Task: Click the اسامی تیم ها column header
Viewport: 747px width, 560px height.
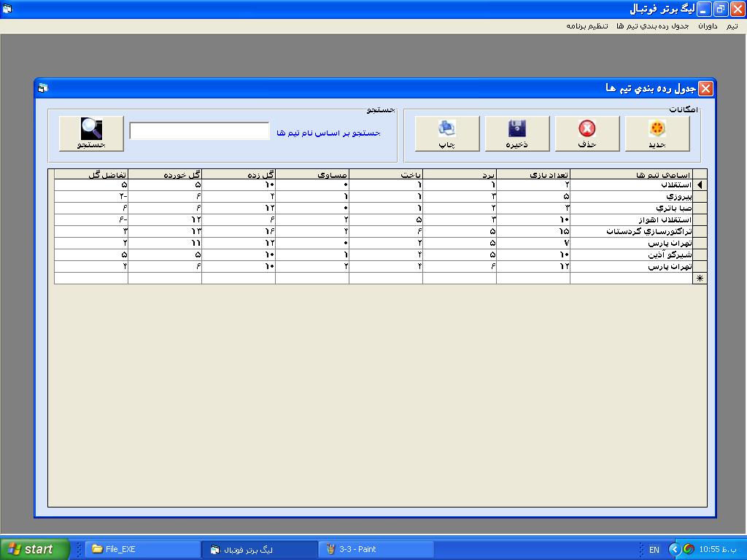Action: [631, 174]
